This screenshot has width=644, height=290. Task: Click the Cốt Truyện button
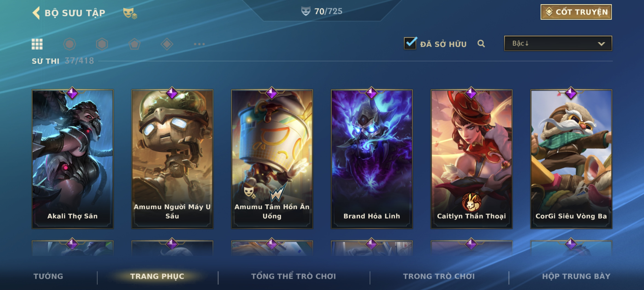pyautogui.click(x=576, y=12)
